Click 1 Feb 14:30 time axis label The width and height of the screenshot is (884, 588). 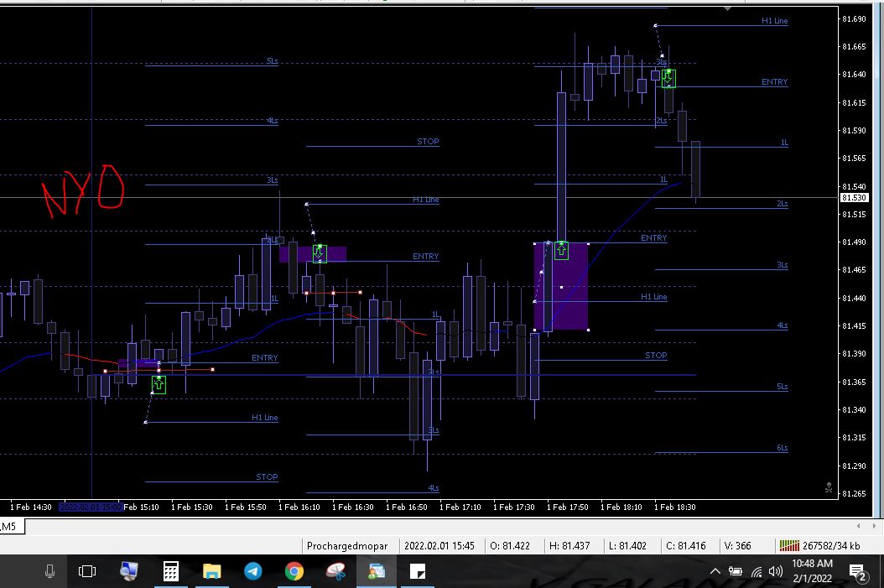(30, 507)
